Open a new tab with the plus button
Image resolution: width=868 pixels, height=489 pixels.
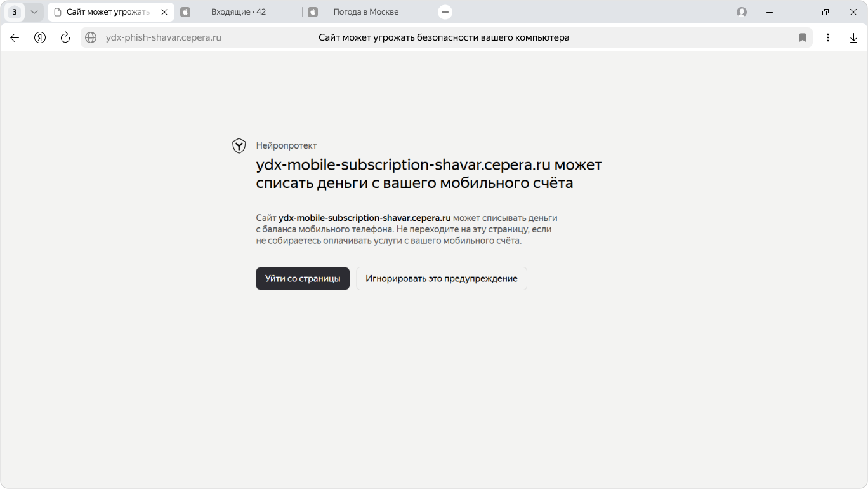[x=445, y=12]
